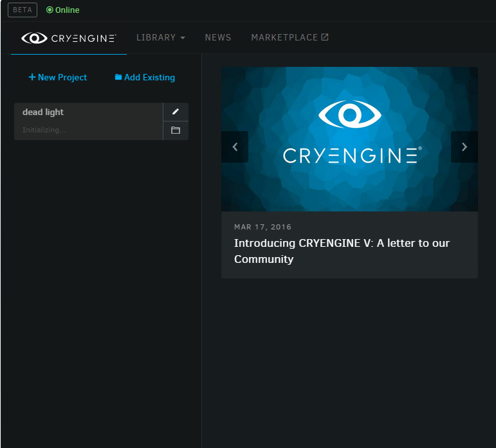
Task: Click the MAR 17, 2016 date text
Action: [262, 227]
